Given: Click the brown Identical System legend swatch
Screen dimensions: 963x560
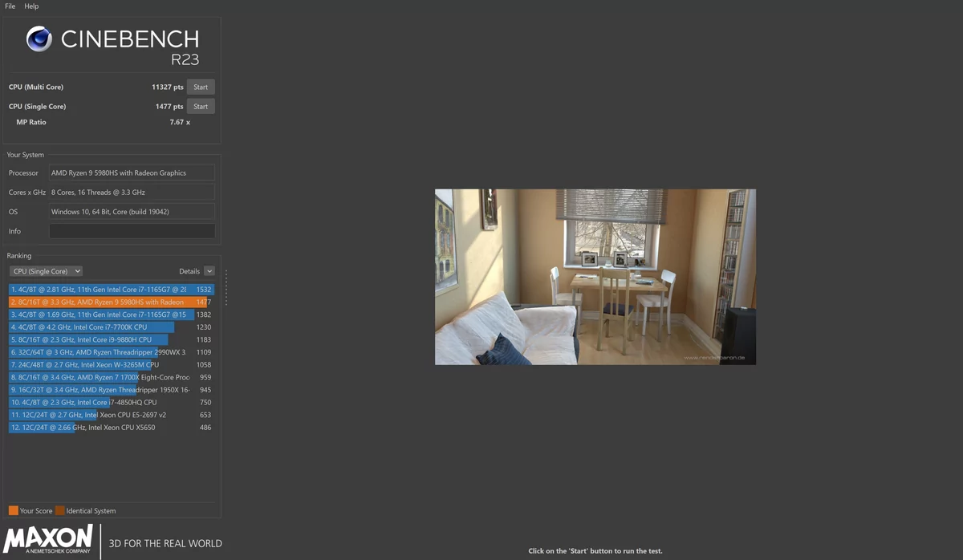Looking at the screenshot, I should click(x=60, y=511).
